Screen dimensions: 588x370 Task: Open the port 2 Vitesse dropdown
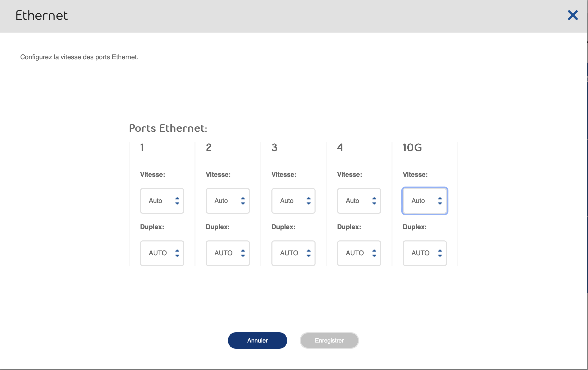point(225,201)
